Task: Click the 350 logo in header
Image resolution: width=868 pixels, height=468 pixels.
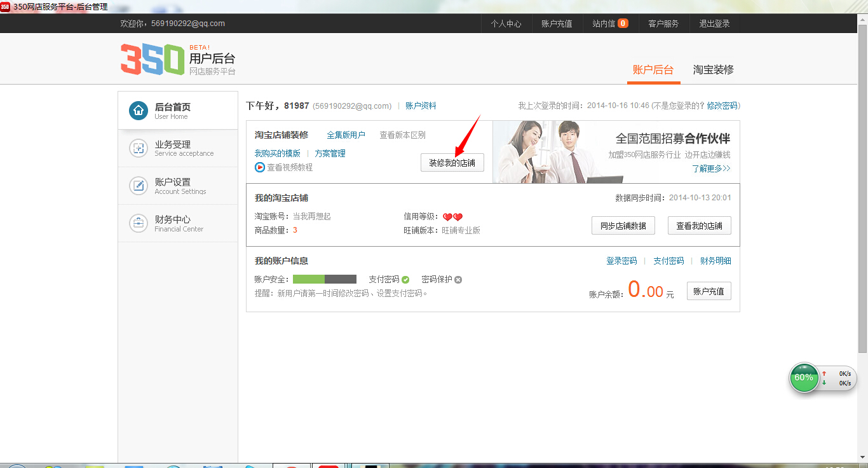Action: [x=153, y=59]
